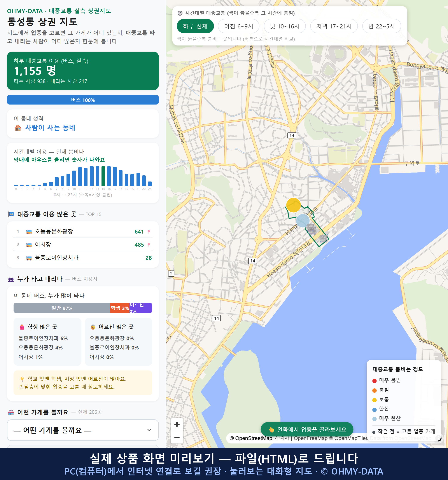Click 오동동문화광장 0% in elder card

(112, 338)
